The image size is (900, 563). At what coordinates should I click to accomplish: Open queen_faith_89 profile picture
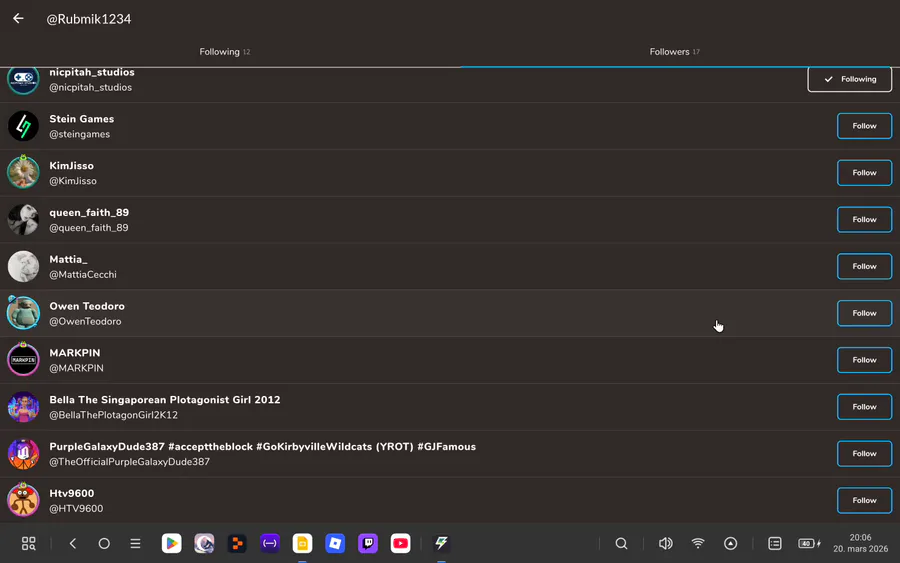23,219
